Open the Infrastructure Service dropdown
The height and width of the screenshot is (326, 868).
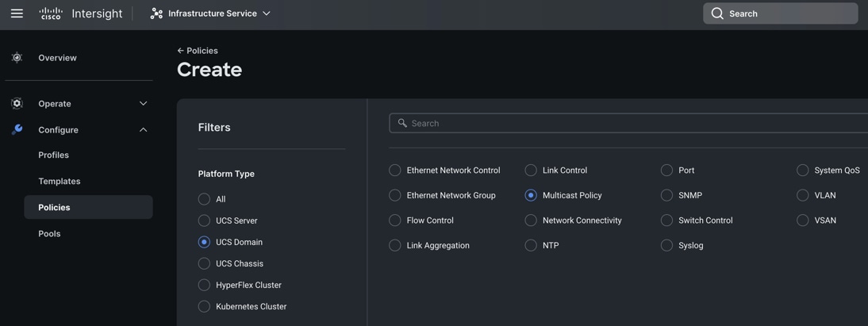(267, 13)
